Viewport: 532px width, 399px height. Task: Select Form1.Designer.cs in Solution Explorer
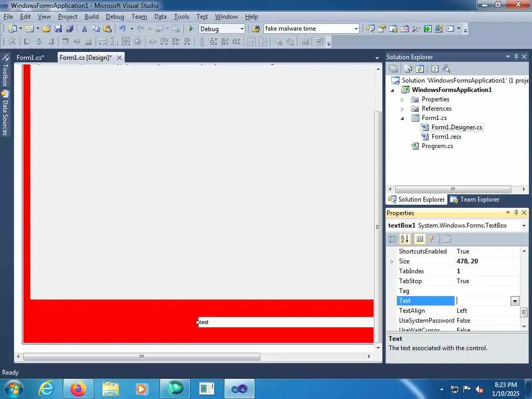pyautogui.click(x=457, y=127)
